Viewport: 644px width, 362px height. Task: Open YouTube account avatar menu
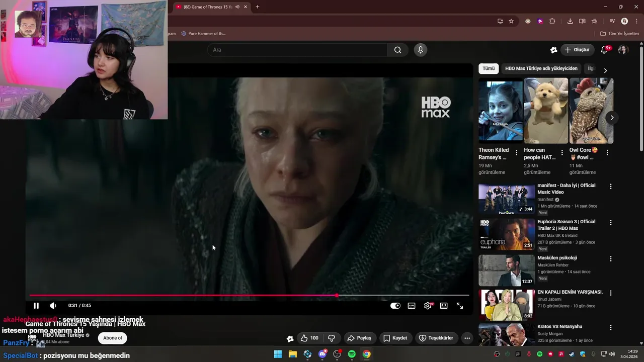click(623, 50)
